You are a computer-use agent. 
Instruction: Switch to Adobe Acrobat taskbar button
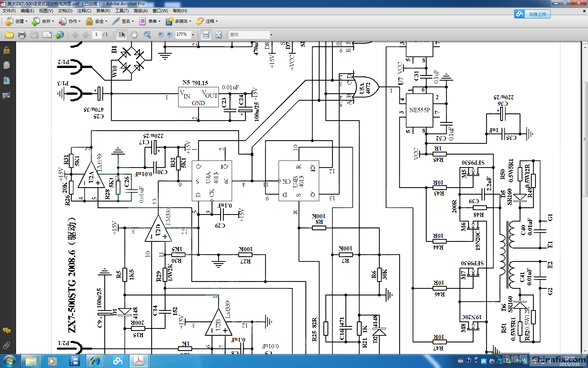[x=139, y=361]
